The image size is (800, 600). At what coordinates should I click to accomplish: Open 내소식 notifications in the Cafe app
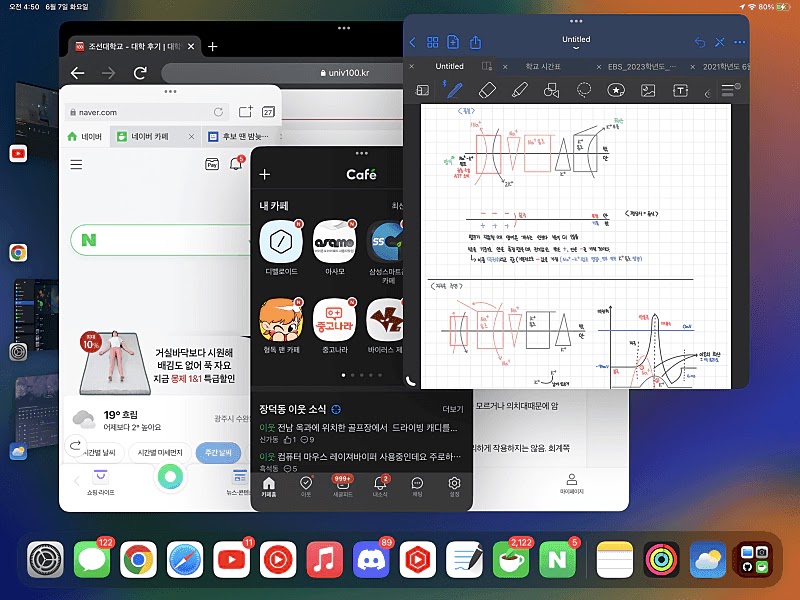[380, 486]
